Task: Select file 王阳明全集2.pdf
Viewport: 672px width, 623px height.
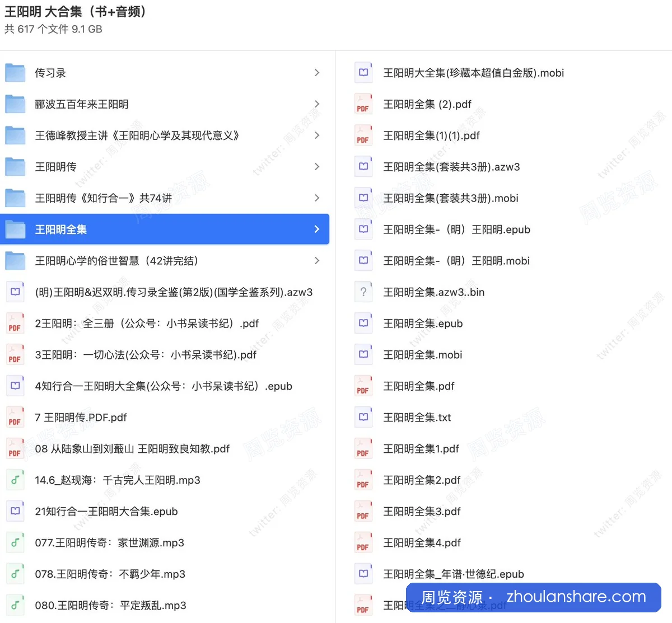Action: (422, 480)
